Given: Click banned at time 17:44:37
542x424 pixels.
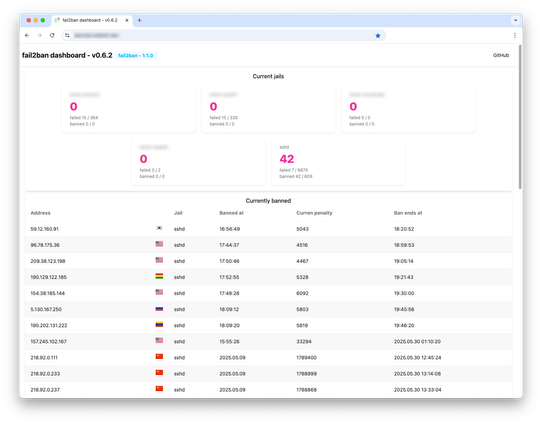Looking at the screenshot, I should 229,245.
